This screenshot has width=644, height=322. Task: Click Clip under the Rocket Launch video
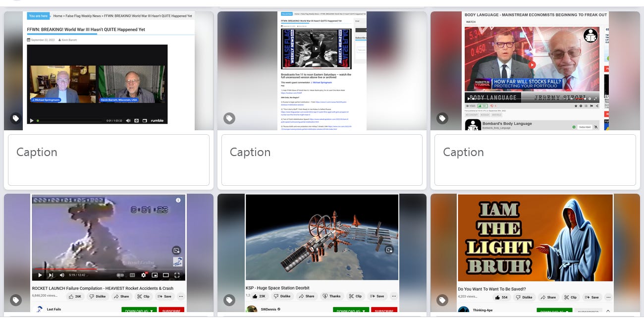143,296
